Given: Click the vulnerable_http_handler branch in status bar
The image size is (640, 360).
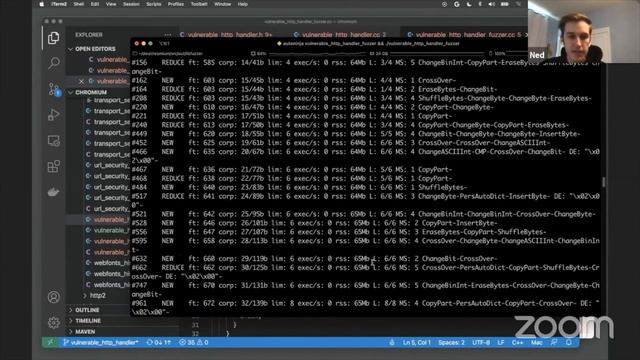Looking at the screenshot, I should pos(101,342).
